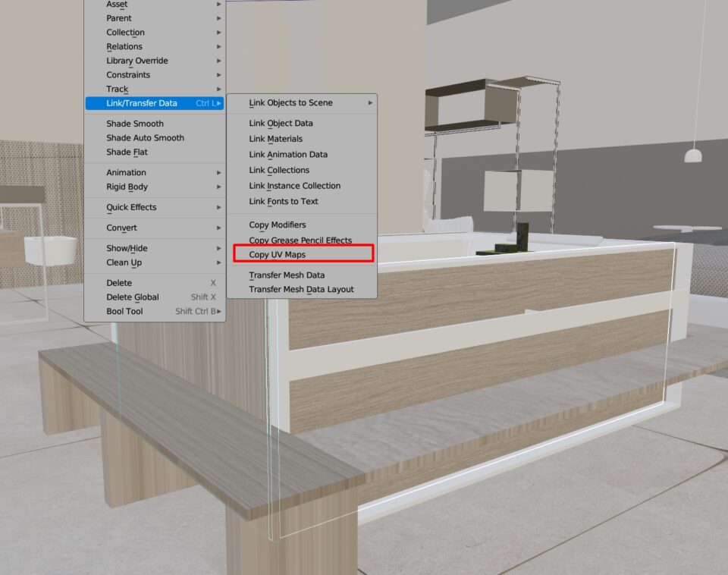This screenshot has height=575, width=728.
Task: Expand the Parent submenu
Action: pos(119,18)
